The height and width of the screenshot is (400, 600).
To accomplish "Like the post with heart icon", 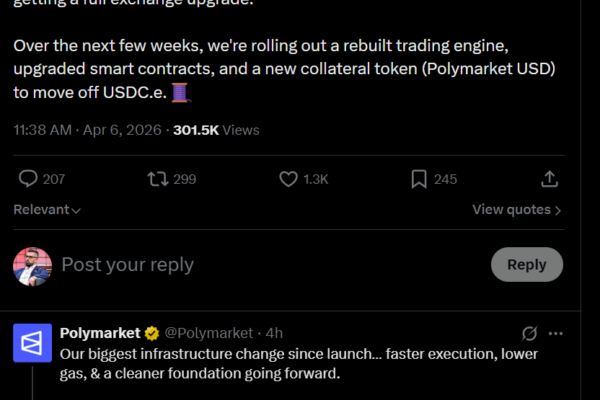I will point(288,179).
